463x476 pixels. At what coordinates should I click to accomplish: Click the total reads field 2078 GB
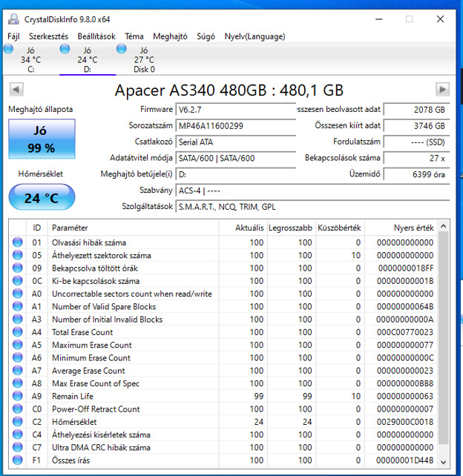tap(416, 110)
